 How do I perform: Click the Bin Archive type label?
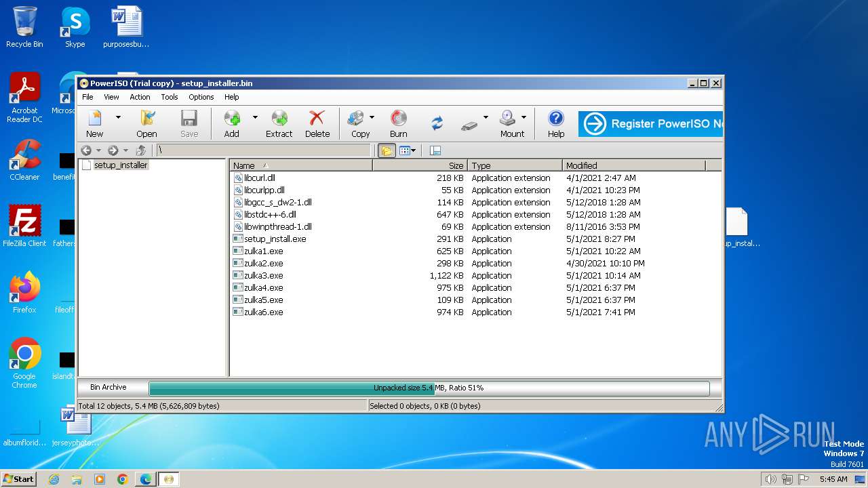(x=108, y=387)
